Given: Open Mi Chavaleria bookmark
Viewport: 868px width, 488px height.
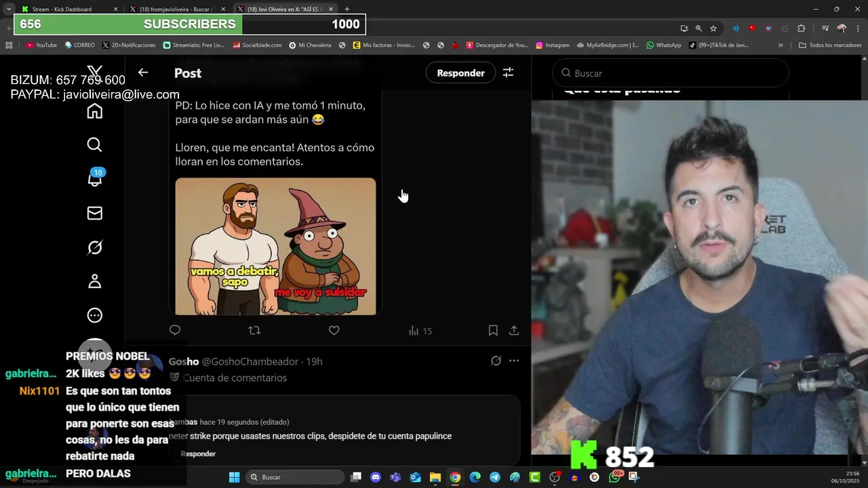Looking at the screenshot, I should tap(310, 45).
